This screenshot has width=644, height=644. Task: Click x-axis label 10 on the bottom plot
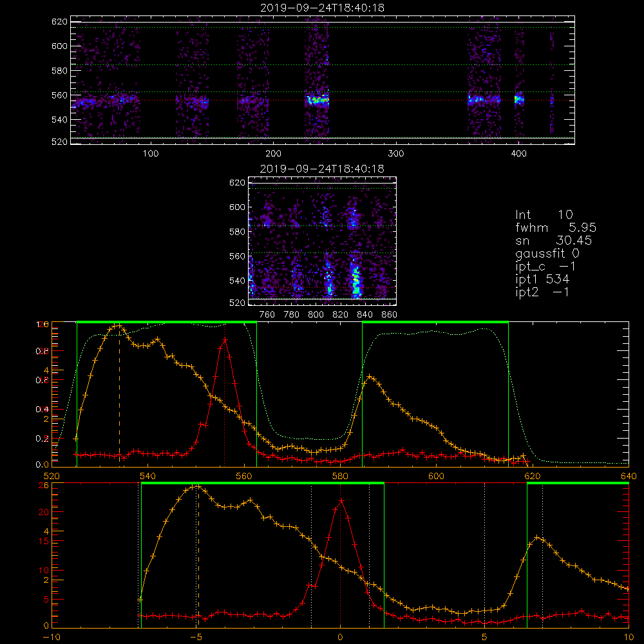tap(629, 638)
